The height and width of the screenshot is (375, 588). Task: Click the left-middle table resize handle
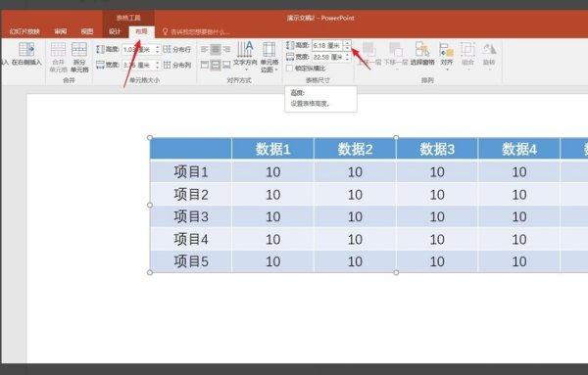150,205
